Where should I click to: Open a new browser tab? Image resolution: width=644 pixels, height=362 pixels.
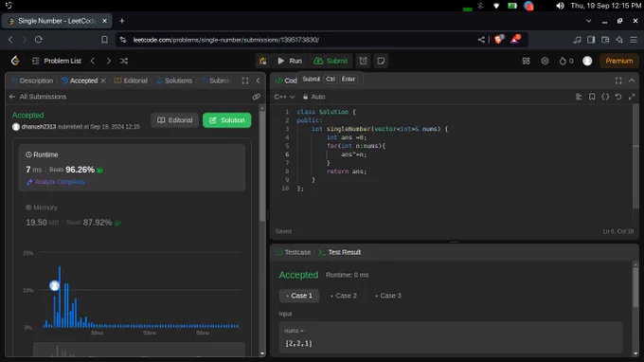pyautogui.click(x=122, y=21)
